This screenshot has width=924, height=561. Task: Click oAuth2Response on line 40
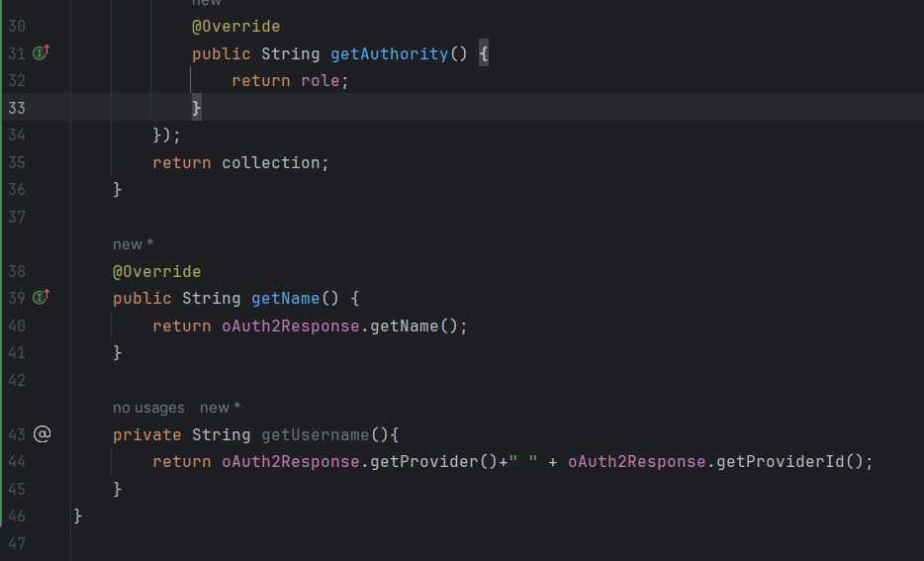[x=291, y=326]
